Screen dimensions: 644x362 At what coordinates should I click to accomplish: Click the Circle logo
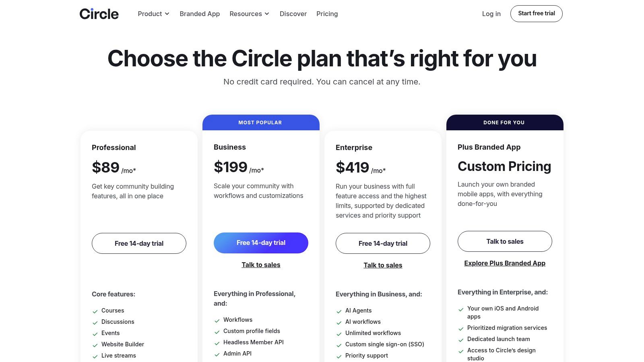pos(99,13)
